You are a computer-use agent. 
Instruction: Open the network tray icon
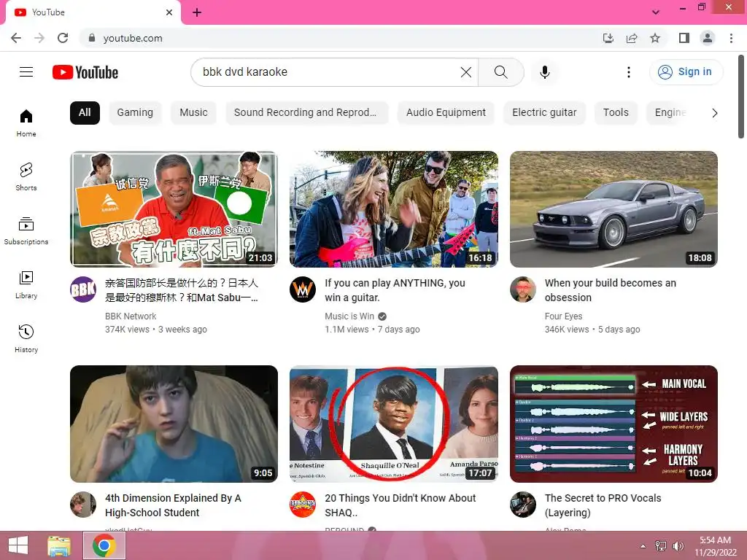pyautogui.click(x=661, y=546)
